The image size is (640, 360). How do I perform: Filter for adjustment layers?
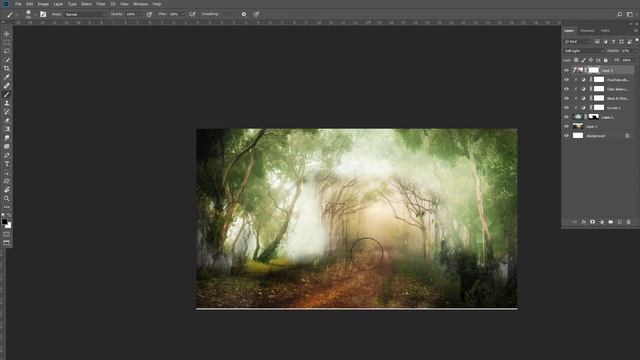(605, 42)
